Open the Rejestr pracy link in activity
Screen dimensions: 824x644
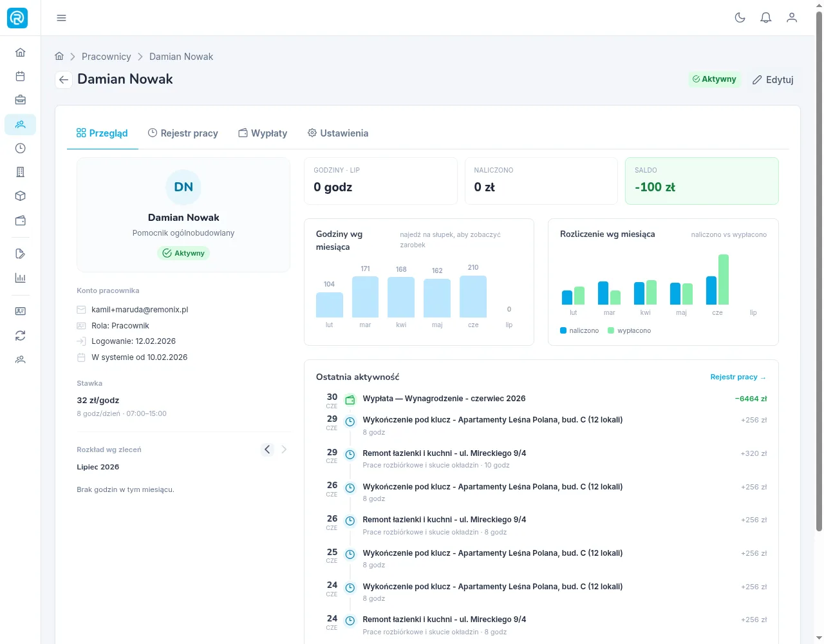[738, 377]
